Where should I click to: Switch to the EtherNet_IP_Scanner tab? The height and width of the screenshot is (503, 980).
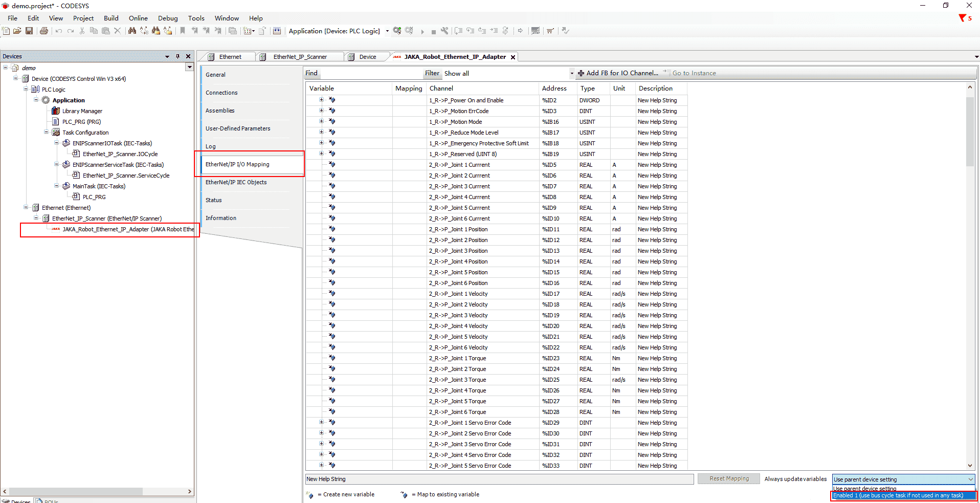[x=299, y=57]
